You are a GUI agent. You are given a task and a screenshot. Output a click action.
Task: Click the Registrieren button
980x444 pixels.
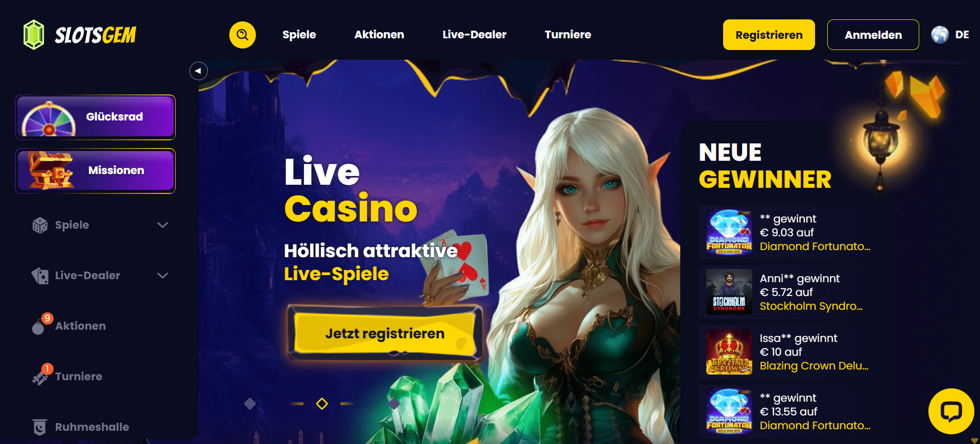[769, 35]
